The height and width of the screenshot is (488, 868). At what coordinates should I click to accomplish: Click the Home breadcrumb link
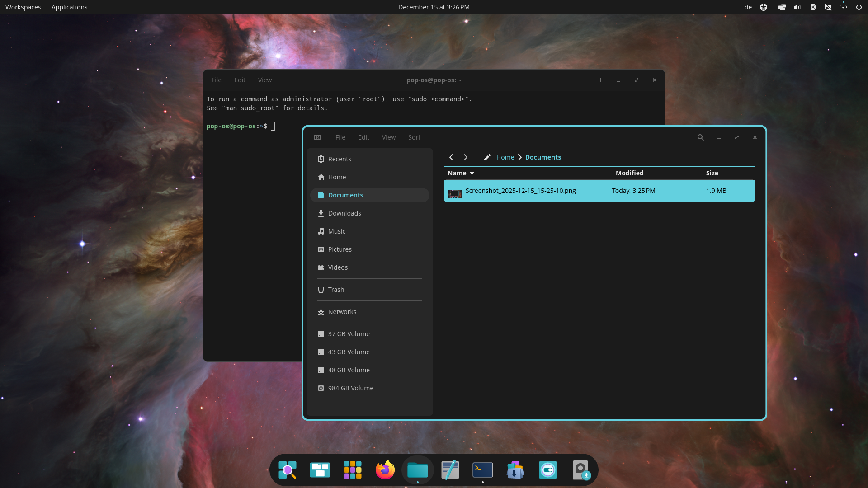tap(505, 157)
